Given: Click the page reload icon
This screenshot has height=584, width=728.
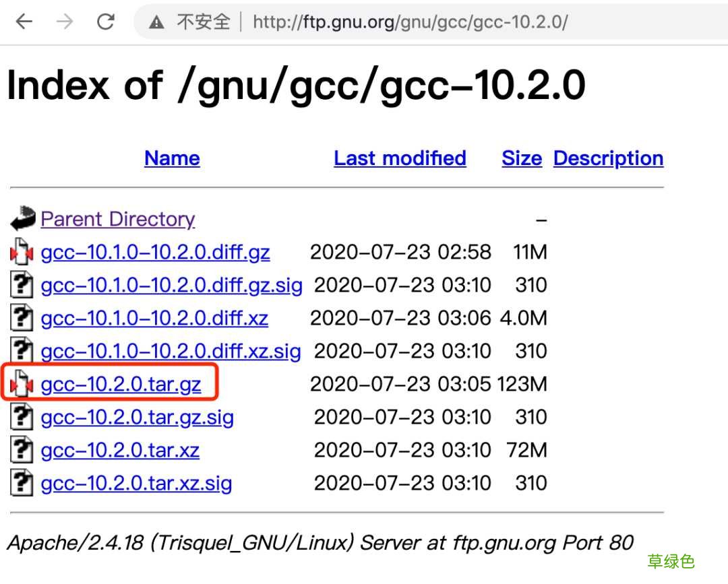Looking at the screenshot, I should [106, 21].
